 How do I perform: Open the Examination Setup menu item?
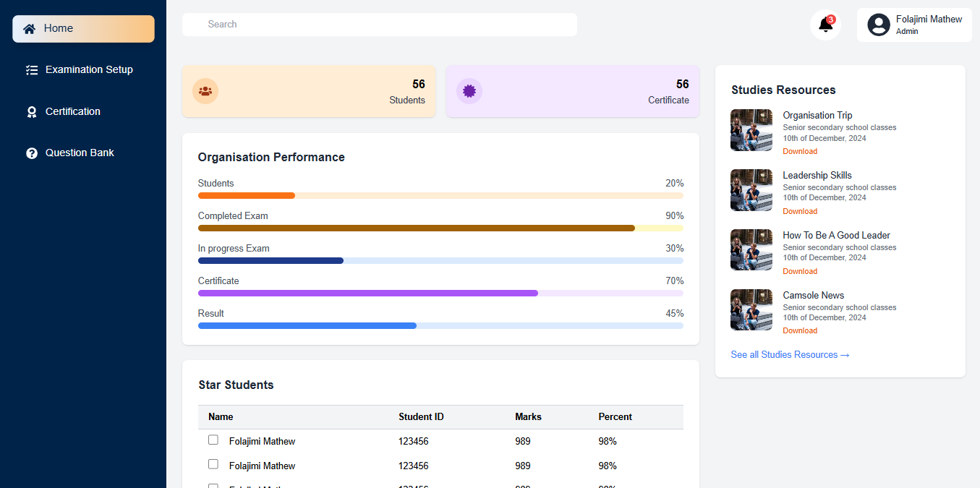(89, 70)
